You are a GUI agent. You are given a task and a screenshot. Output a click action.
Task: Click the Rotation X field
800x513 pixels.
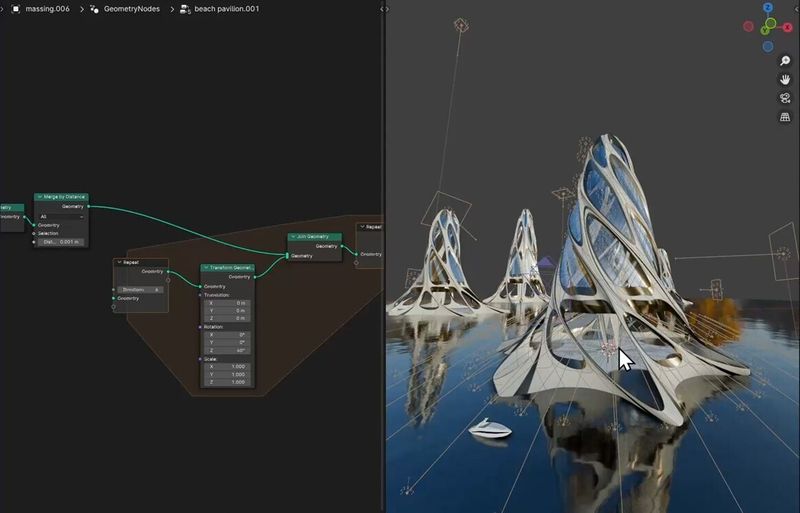pyautogui.click(x=228, y=335)
